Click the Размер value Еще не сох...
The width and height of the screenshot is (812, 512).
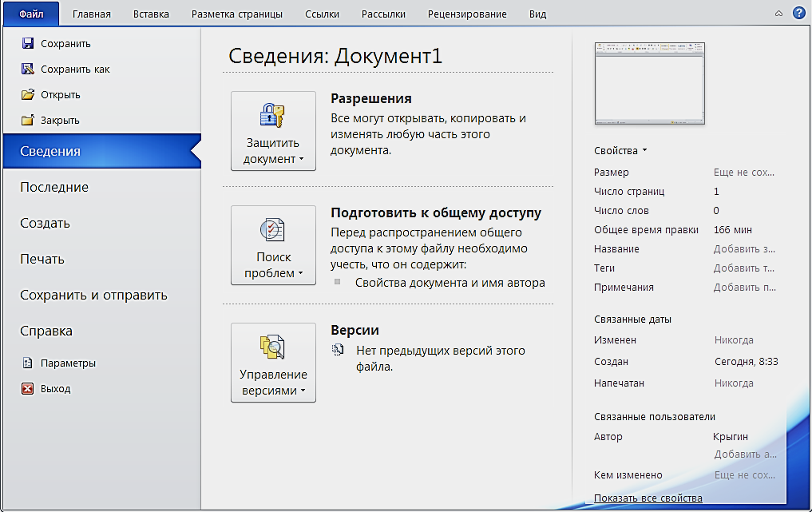743,172
